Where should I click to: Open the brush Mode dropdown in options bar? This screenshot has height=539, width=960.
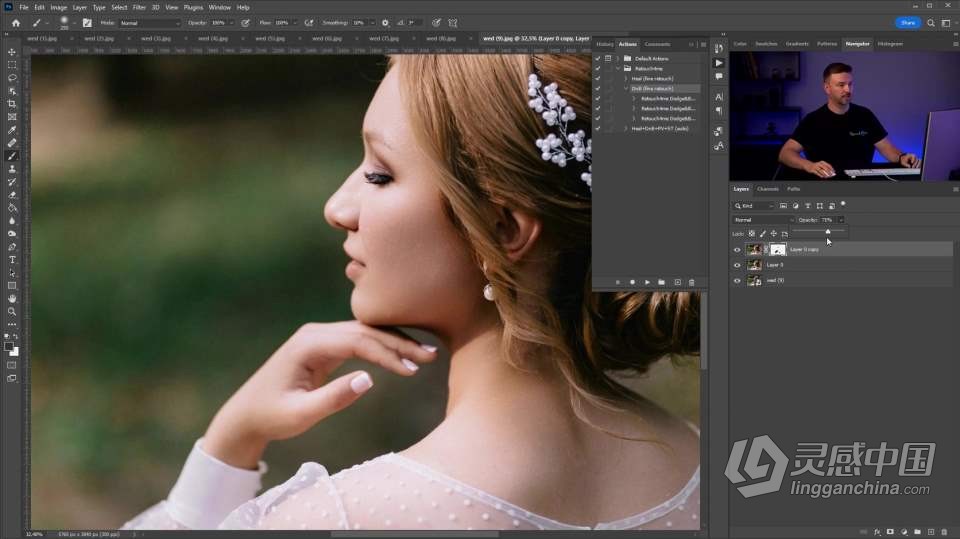(150, 22)
